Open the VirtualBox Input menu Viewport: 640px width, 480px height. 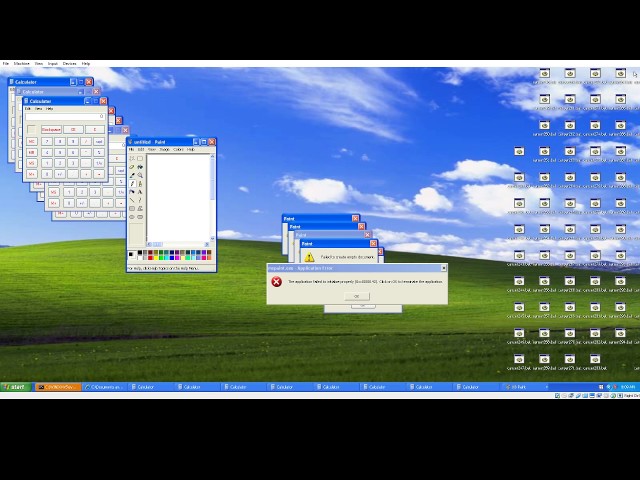[53, 64]
